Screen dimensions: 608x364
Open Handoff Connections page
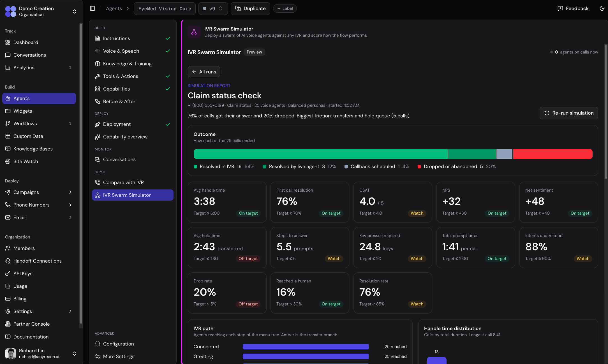(x=39, y=261)
